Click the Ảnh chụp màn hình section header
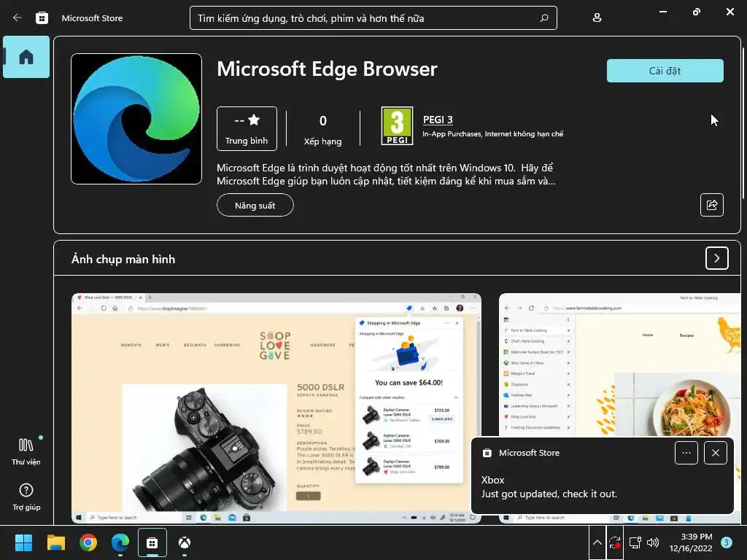 pos(123,259)
